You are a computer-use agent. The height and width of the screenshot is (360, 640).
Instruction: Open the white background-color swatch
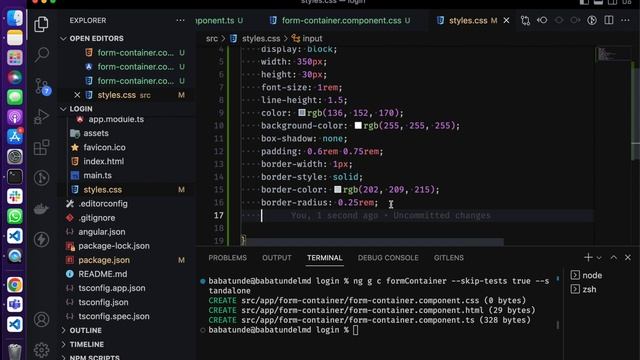pyautogui.click(x=358, y=125)
